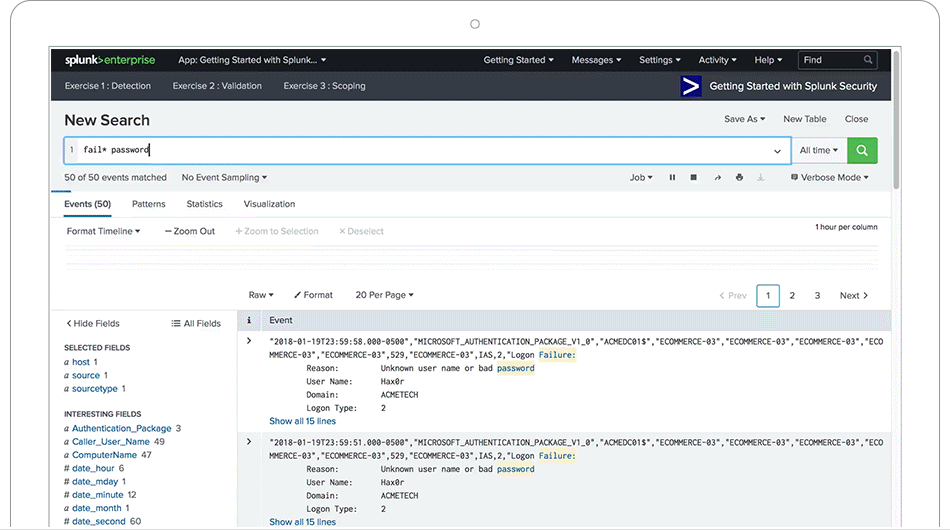The image size is (950, 530).
Task: Open the All time range picker
Action: [819, 150]
